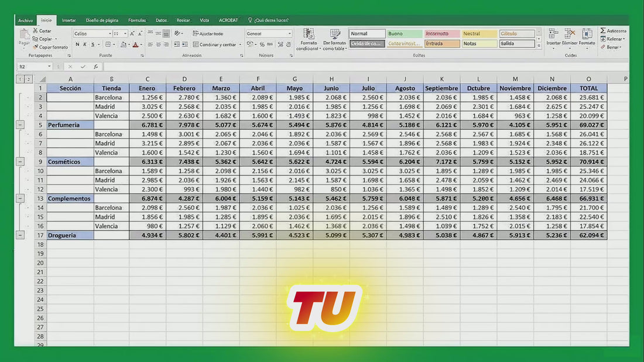Click the Copiar formato paintbrush icon
644x362 pixels.
point(35,47)
